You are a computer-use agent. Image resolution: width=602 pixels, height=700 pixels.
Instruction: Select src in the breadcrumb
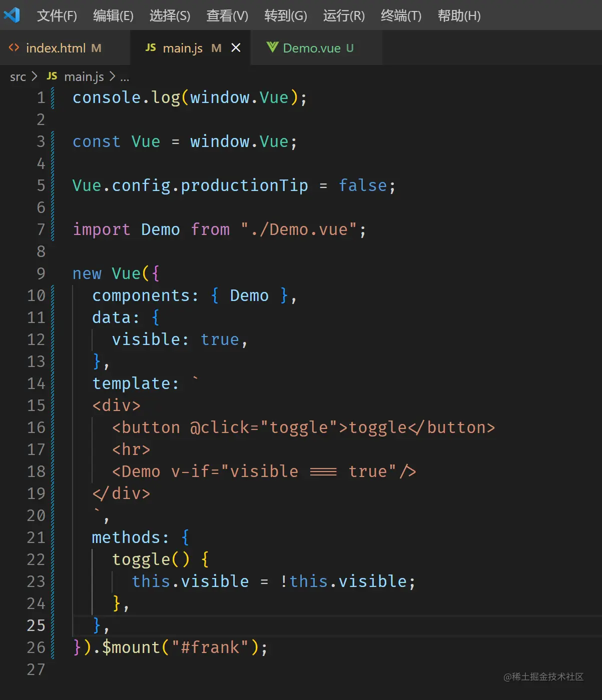(x=18, y=76)
